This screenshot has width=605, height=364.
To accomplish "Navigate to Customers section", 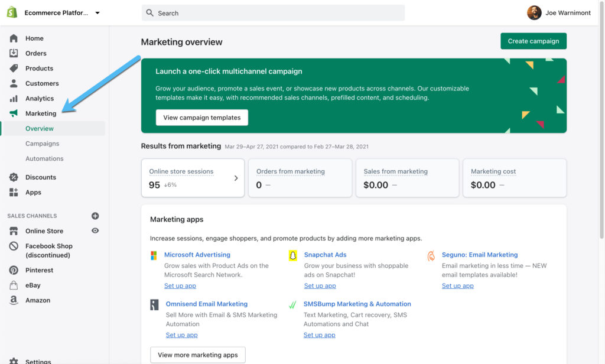I will (42, 83).
